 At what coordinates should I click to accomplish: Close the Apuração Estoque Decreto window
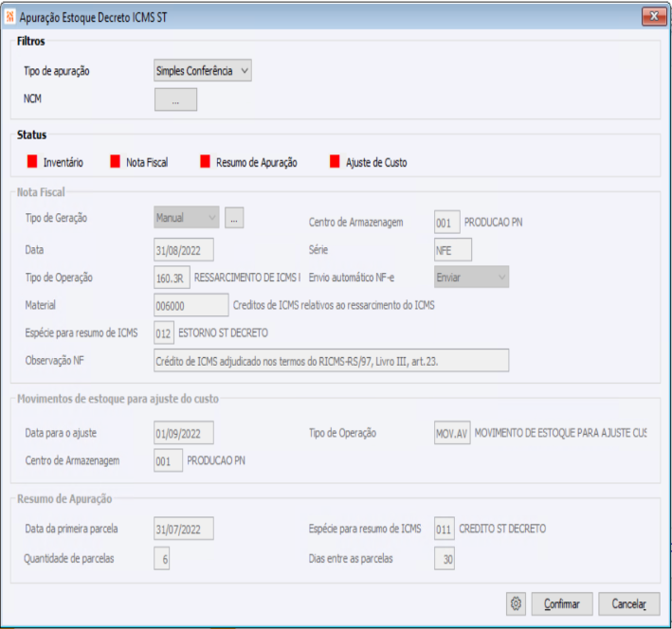pyautogui.click(x=654, y=17)
